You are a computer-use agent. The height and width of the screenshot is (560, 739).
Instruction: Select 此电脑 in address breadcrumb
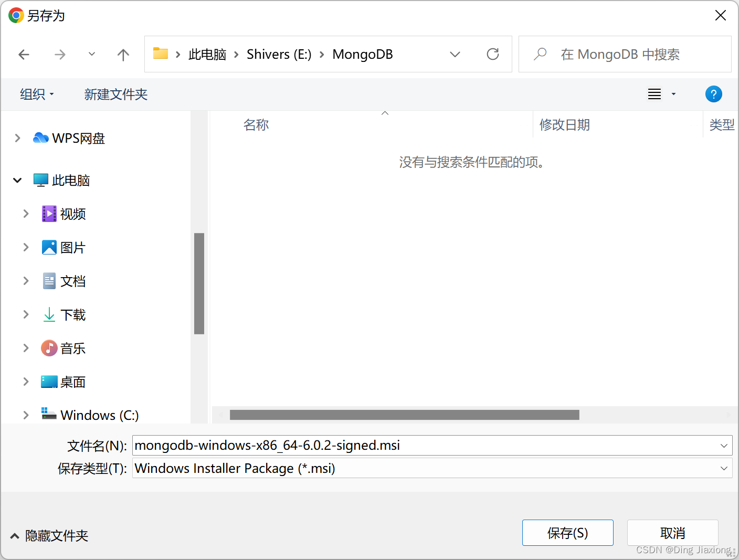207,55
